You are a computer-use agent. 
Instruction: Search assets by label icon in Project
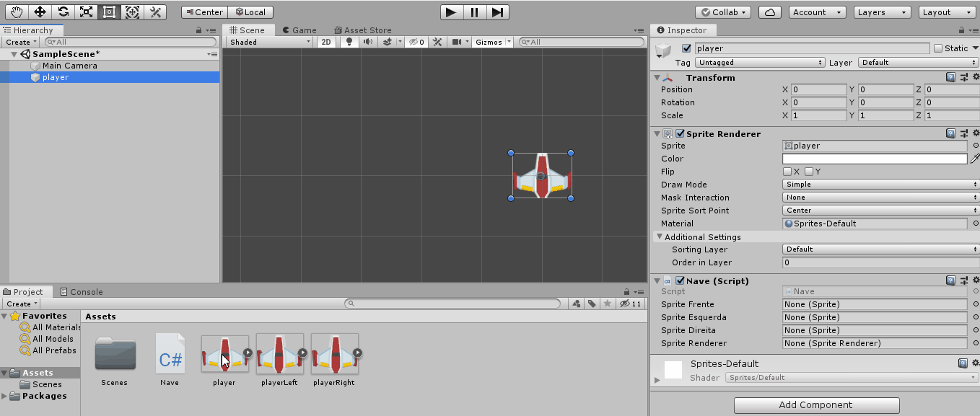coord(592,304)
